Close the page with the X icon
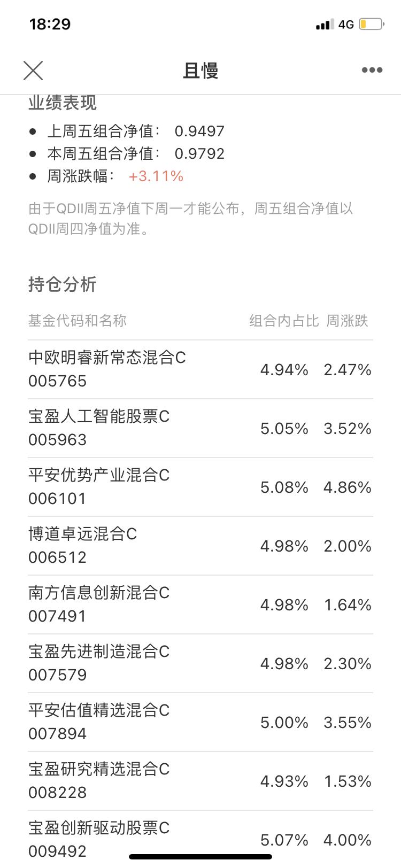The image size is (401, 868). point(33,70)
